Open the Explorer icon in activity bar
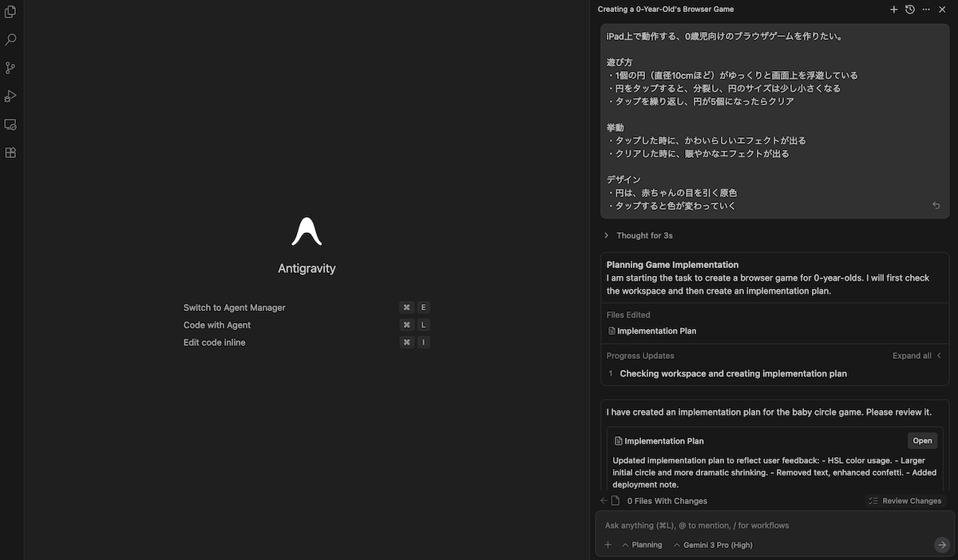 [10, 12]
